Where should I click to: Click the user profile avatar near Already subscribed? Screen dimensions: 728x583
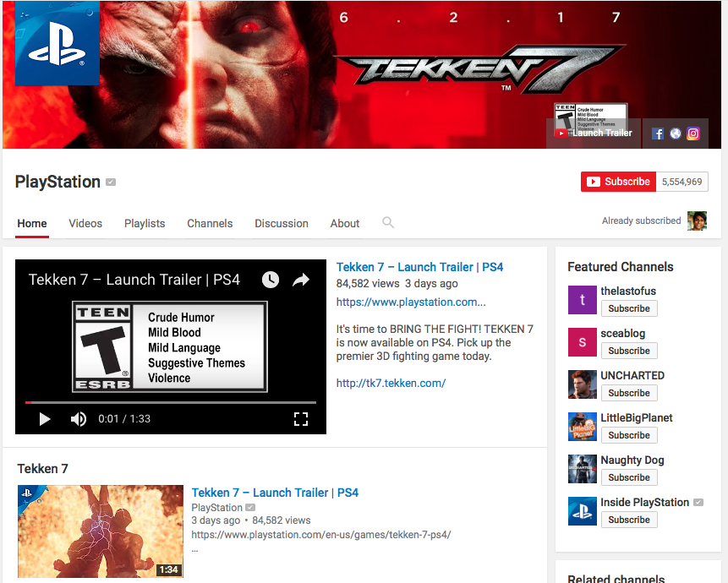(x=697, y=221)
